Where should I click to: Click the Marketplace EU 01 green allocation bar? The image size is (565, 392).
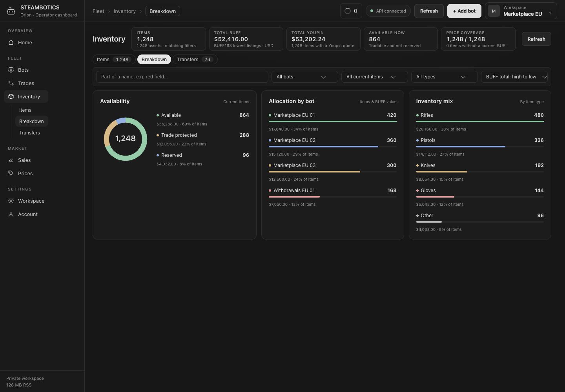pos(332,122)
